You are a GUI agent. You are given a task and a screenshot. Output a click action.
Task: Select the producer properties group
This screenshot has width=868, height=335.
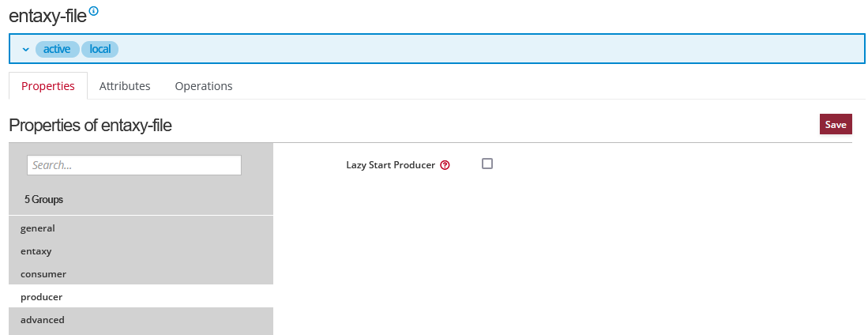(41, 297)
